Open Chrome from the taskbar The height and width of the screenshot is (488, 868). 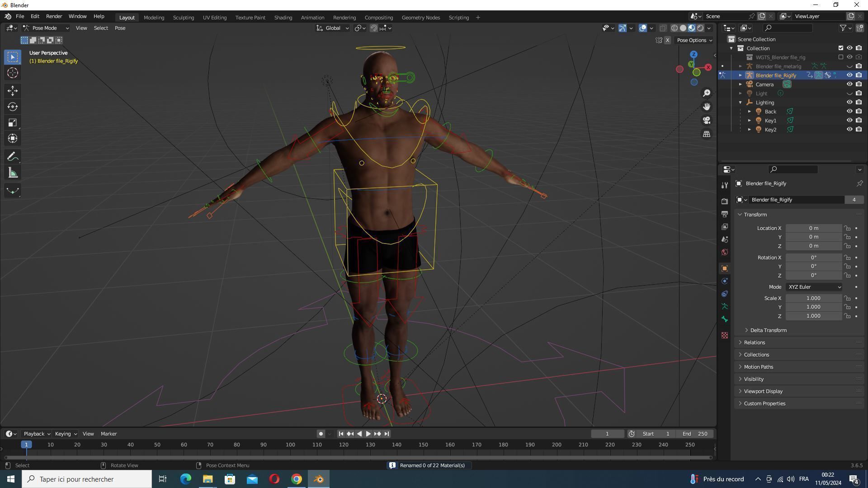[297, 479]
